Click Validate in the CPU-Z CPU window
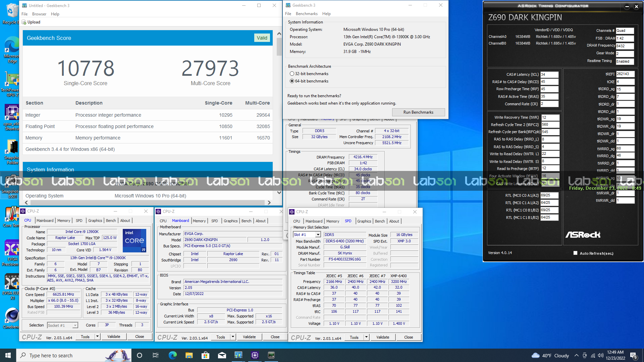This screenshot has height=362, width=644. 114,337
